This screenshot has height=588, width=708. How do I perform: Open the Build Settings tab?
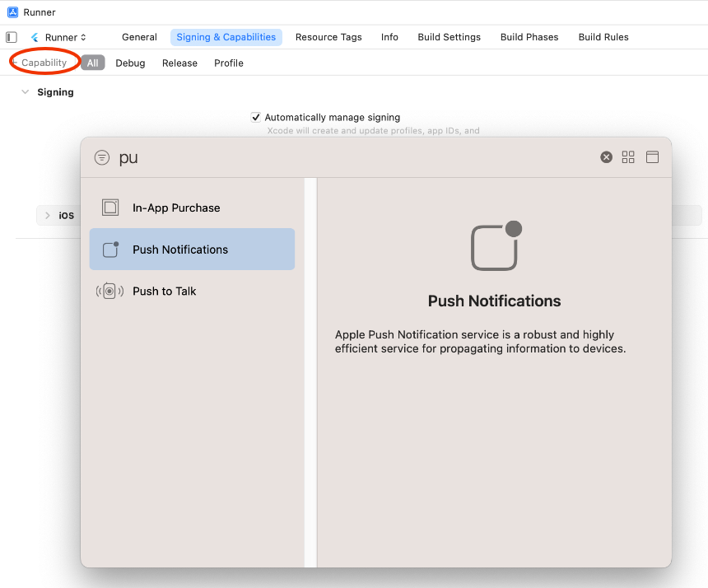(x=449, y=37)
